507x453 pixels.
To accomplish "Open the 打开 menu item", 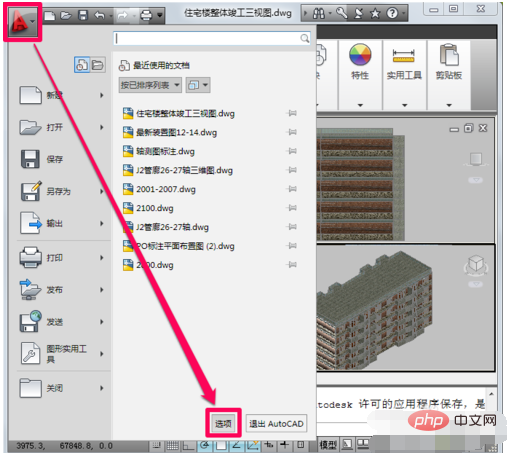I will point(62,127).
